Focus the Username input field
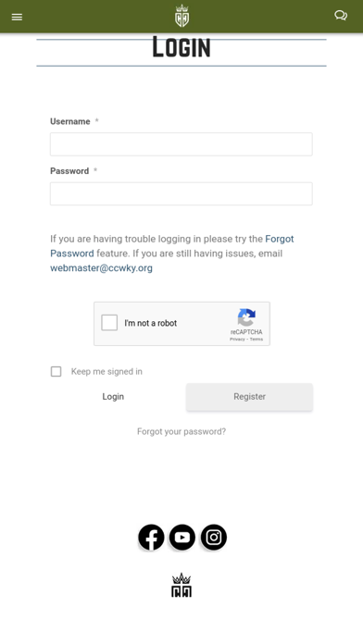This screenshot has height=644, width=363. (x=181, y=144)
